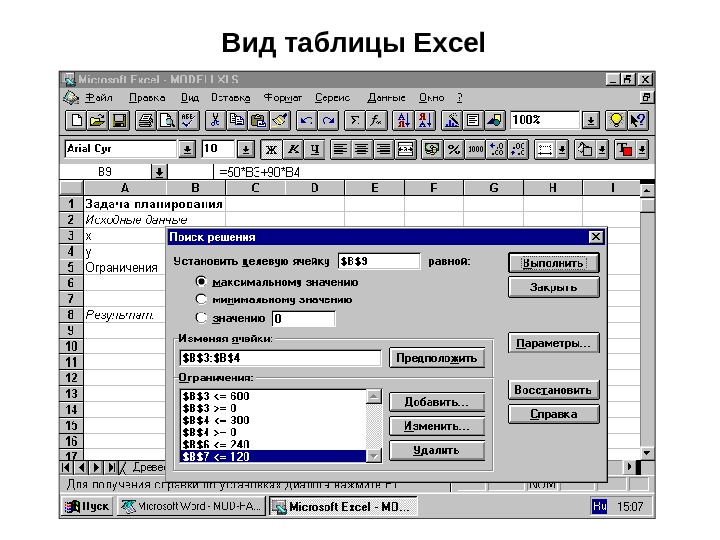Select максимальному значению radio button
The image size is (720, 540).
pyautogui.click(x=201, y=281)
